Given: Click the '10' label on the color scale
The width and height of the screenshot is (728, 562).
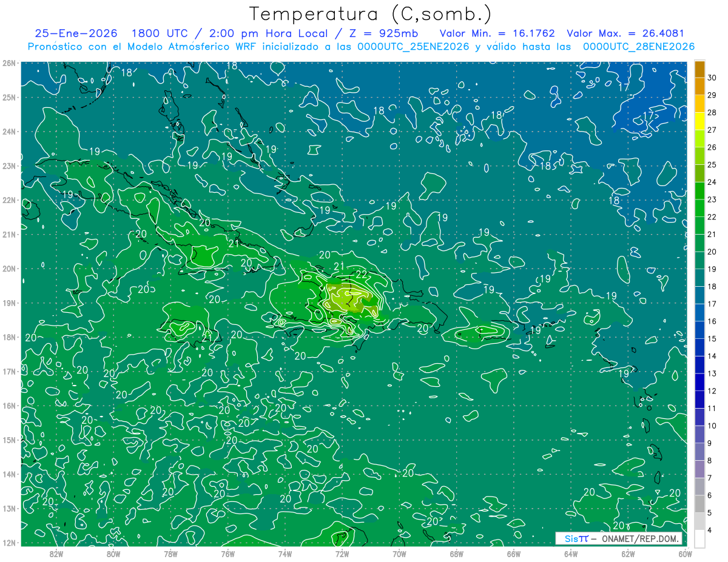Looking at the screenshot, I should pyautogui.click(x=712, y=426).
